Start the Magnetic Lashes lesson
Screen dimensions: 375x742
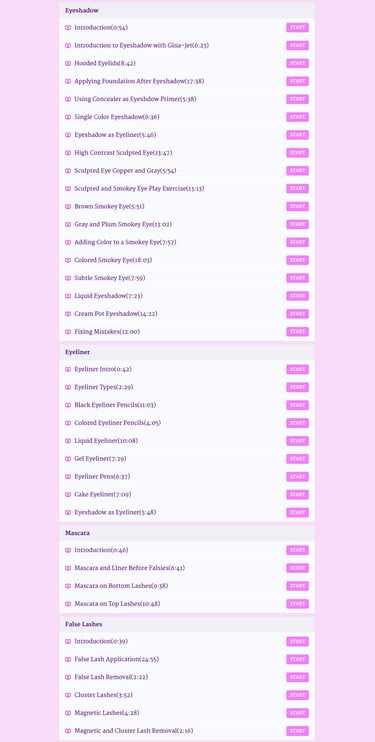(x=297, y=713)
